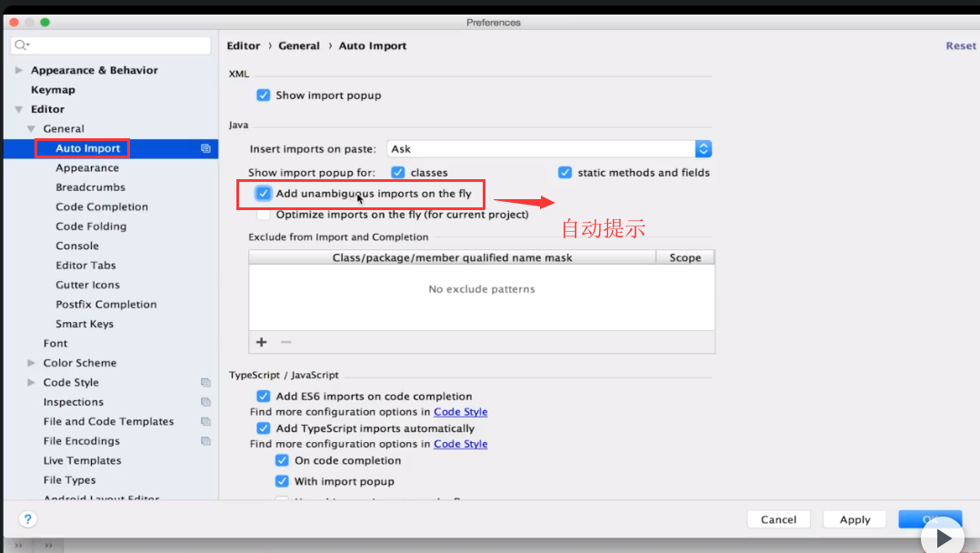Click the Apply button

click(855, 519)
